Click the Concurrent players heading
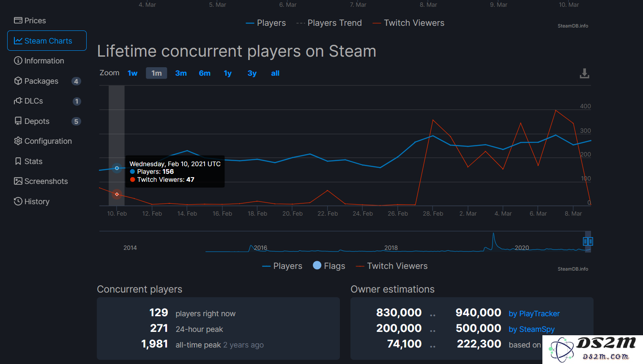Image resolution: width=643 pixels, height=364 pixels. [x=140, y=289]
